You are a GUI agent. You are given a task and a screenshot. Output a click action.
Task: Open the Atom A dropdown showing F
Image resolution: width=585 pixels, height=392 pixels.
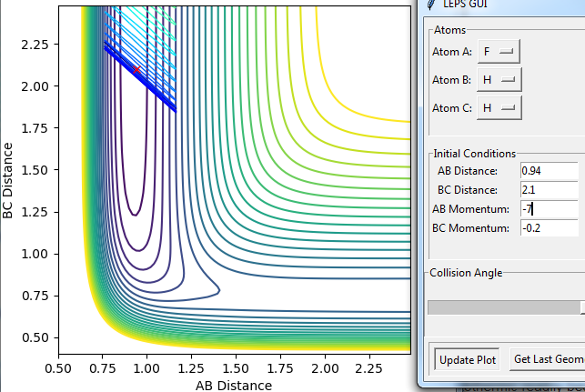coord(499,52)
